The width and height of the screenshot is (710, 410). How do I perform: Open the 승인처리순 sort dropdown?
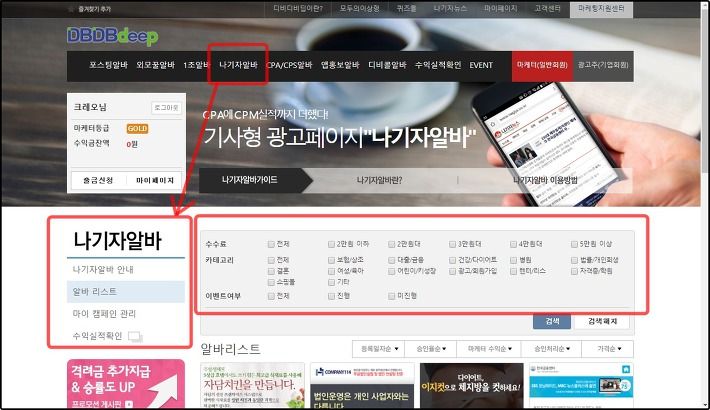point(552,349)
